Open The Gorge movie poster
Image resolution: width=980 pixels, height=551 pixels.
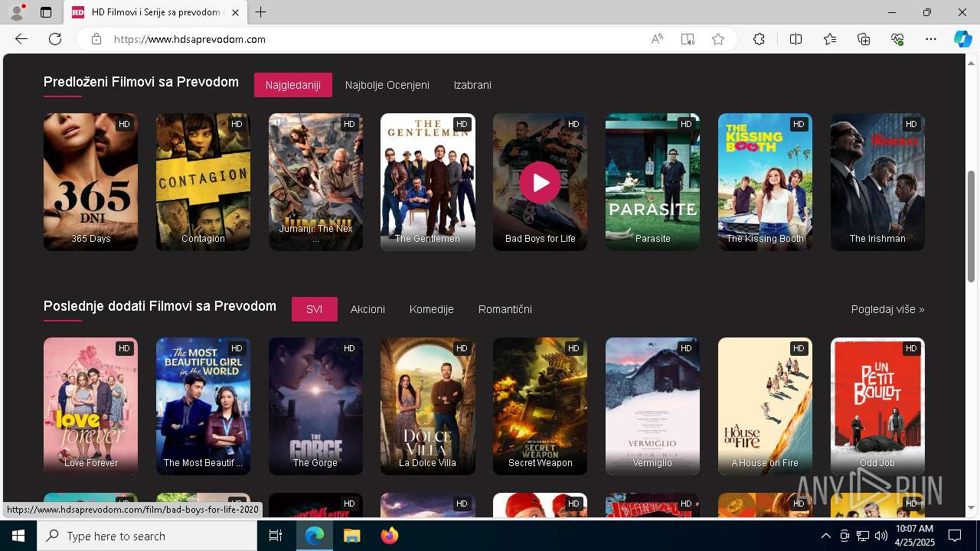coord(315,406)
